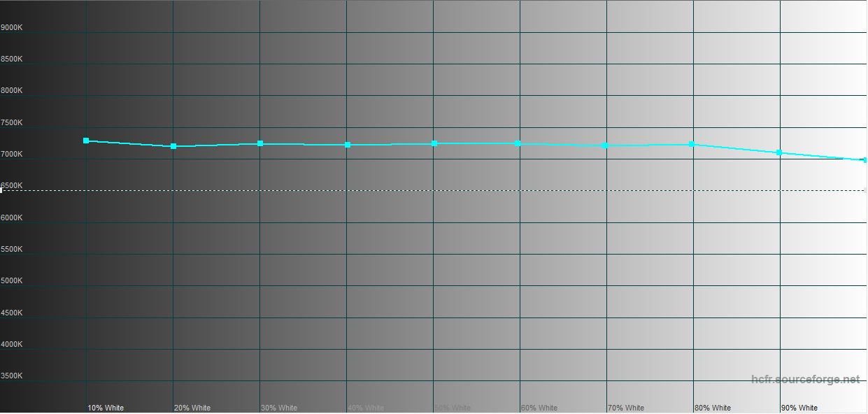868x414 pixels.
Task: Click the "50% White" x-axis label
Action: coord(453,408)
